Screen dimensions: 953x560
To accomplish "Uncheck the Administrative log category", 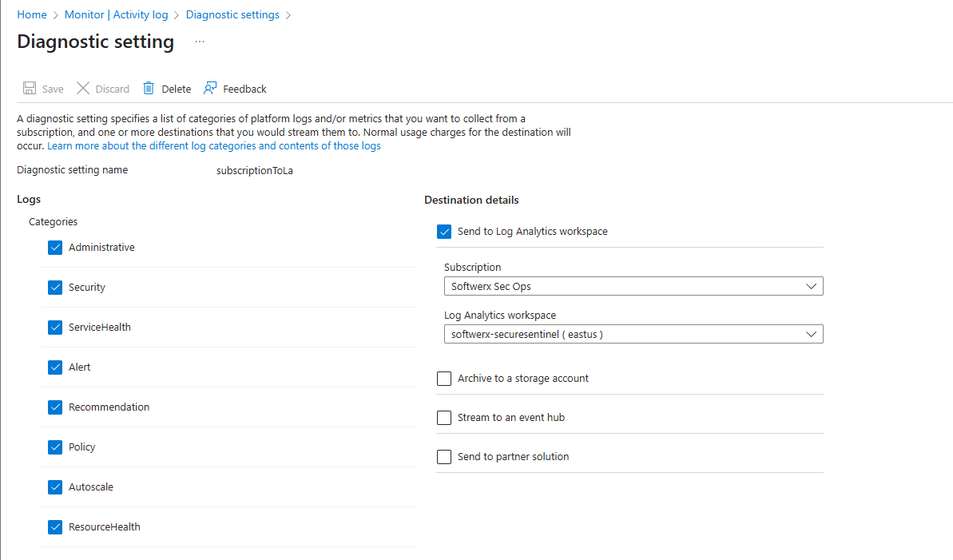I will click(x=55, y=248).
